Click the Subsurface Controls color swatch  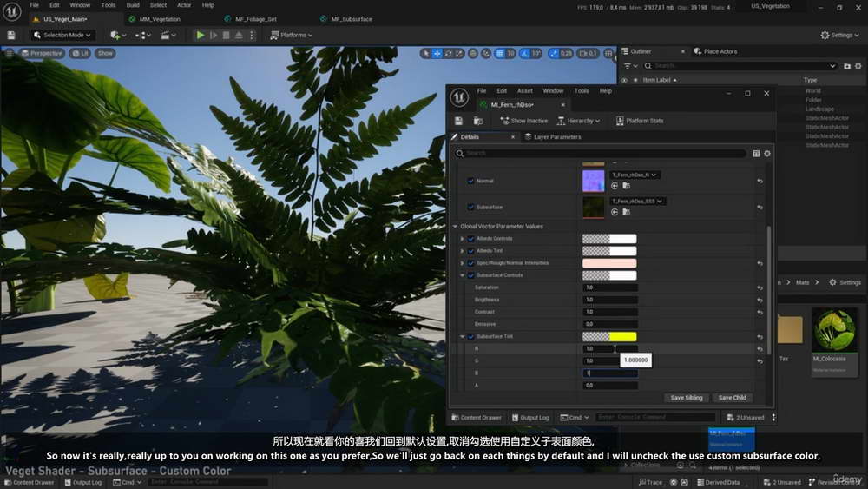[609, 275]
